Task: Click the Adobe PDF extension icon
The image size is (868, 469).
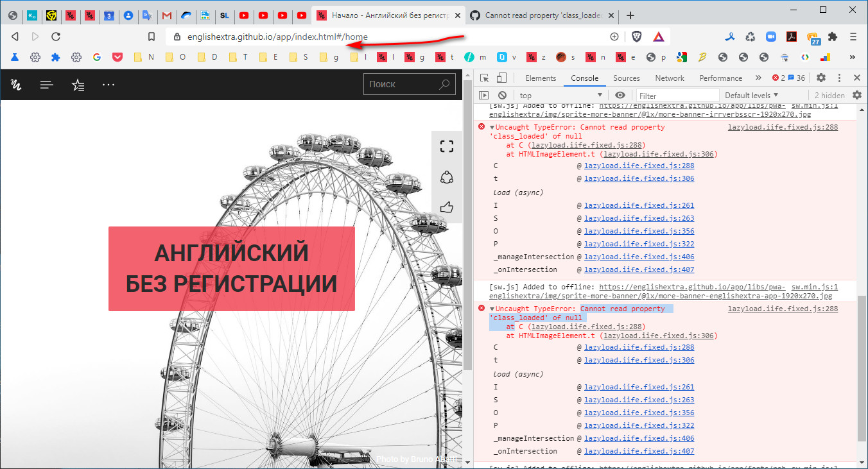Action: click(792, 37)
